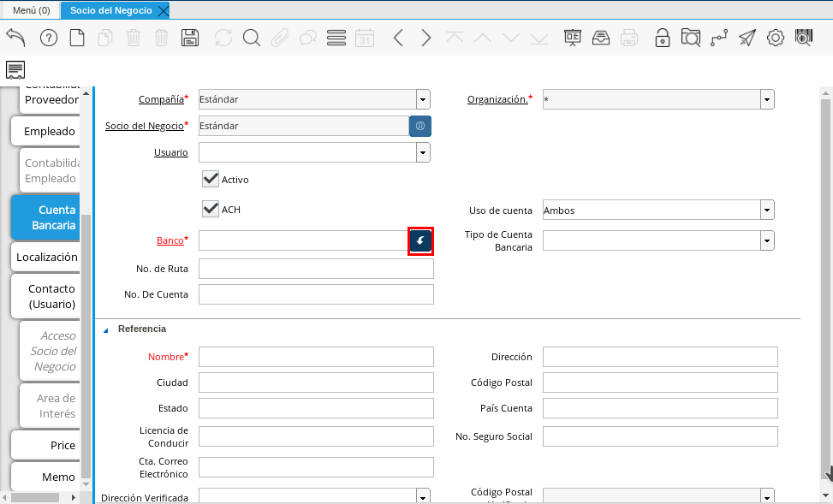833x504 pixels.
Task: Uncheck the Activo checkbox
Action: pyautogui.click(x=211, y=179)
